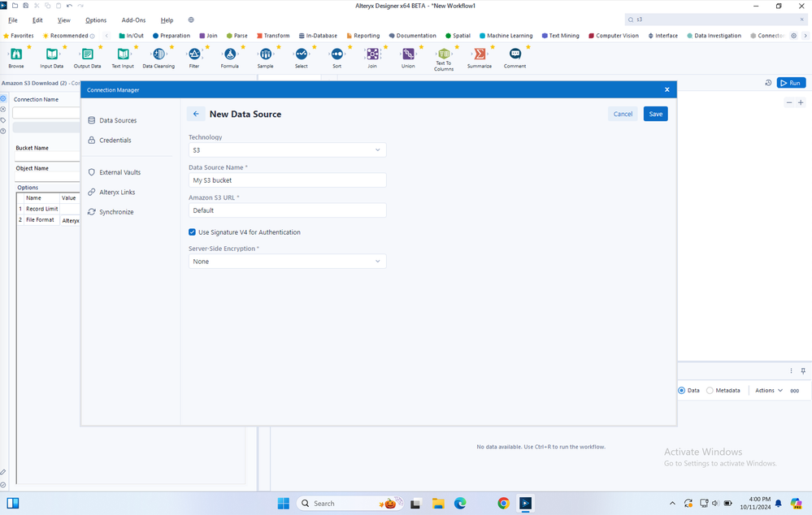Open the results panel more-options dots
Viewport: 812px width, 515px height.
[x=792, y=370]
